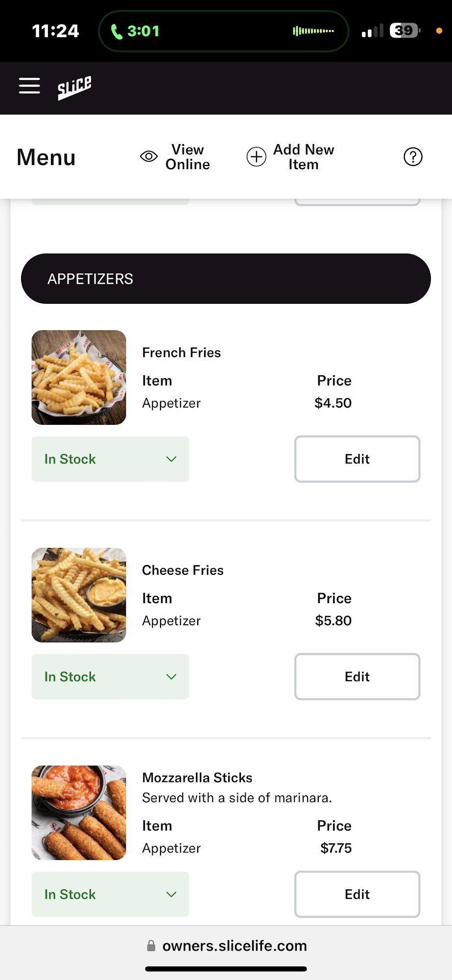Edit the French Fries item
The width and height of the screenshot is (452, 980).
coord(357,459)
